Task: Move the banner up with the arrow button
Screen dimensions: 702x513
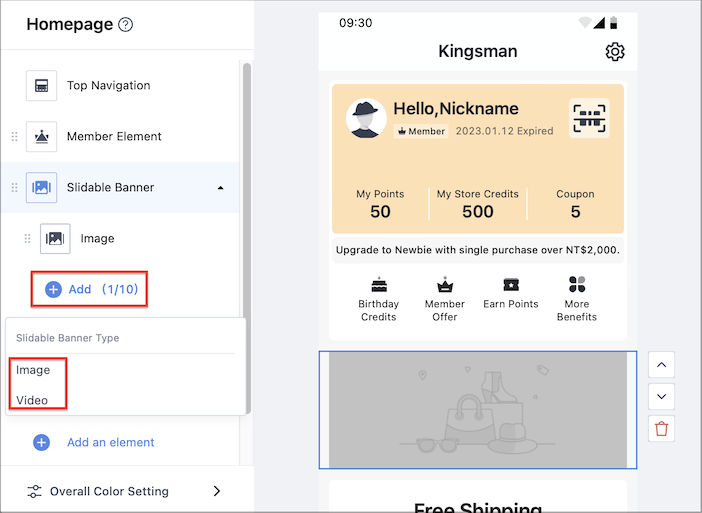Action: click(x=661, y=364)
